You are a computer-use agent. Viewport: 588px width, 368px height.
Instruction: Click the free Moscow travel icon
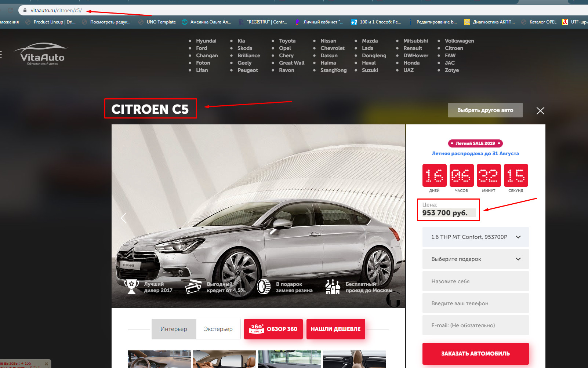pos(333,287)
